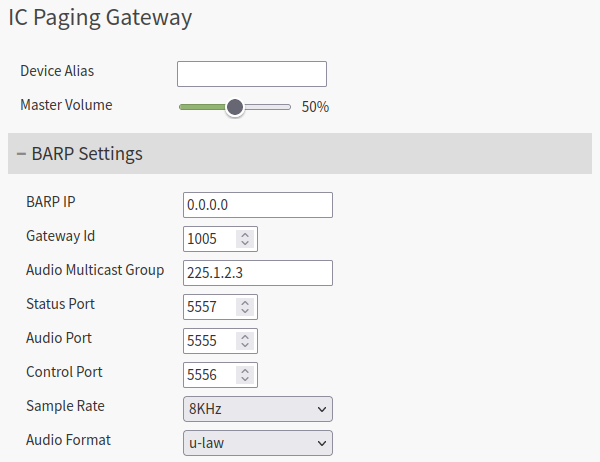Increment the Gateway Id spinner up arrow

click(245, 235)
